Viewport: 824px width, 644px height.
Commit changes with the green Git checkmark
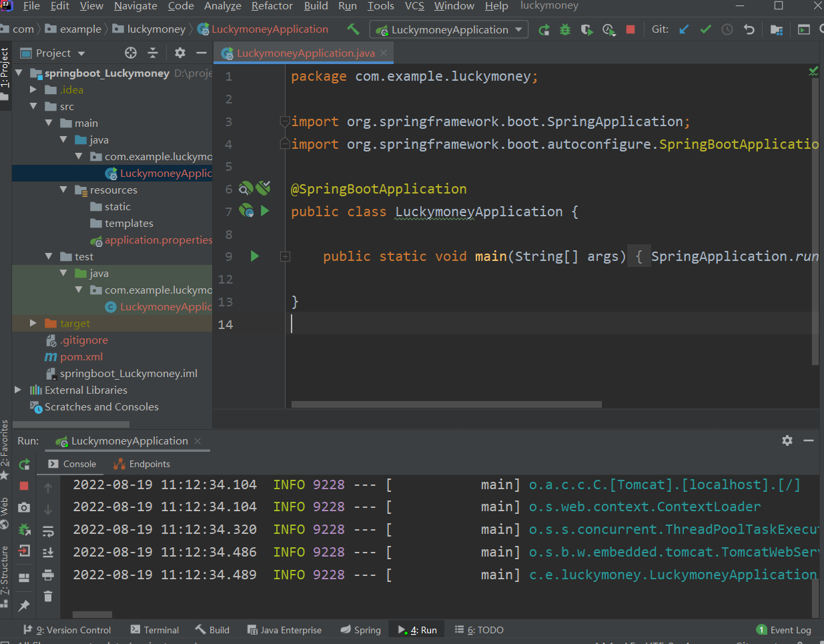(x=705, y=29)
